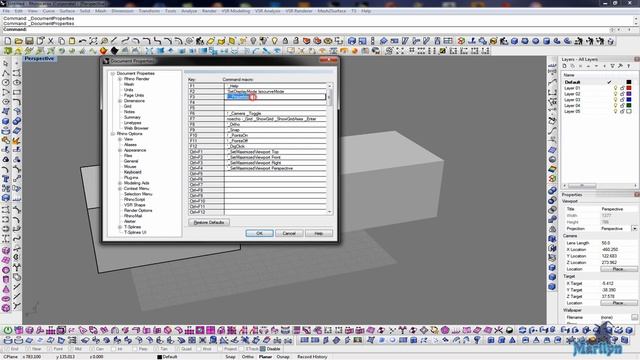The image size is (640, 360).
Task: Click the shortcut list vertical scrollbar
Action: [330, 148]
